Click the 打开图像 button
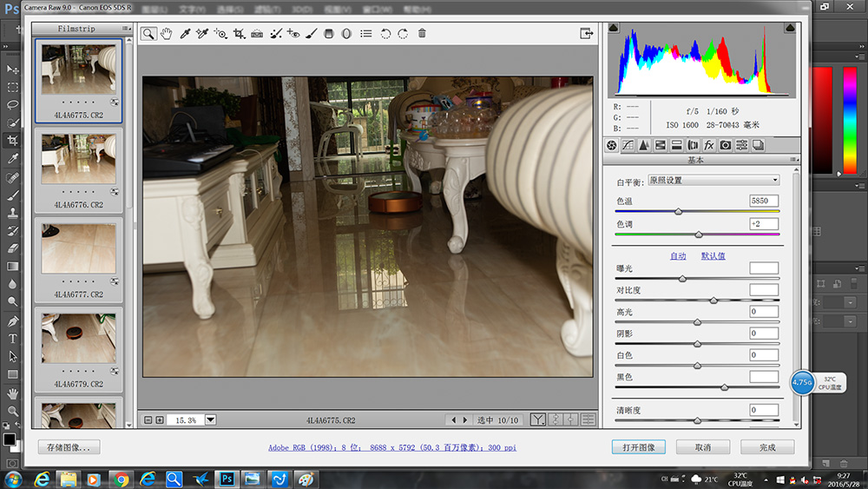The image size is (868, 489). [x=638, y=447]
